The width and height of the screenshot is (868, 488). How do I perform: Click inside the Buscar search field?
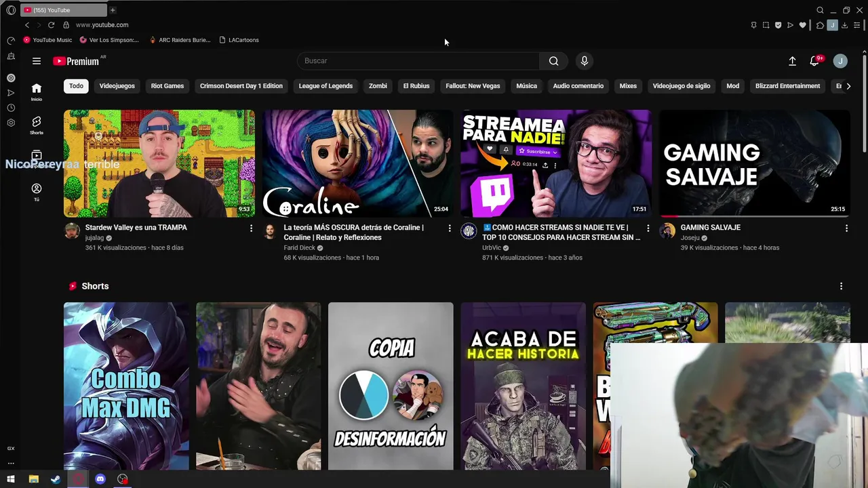pyautogui.click(x=418, y=61)
